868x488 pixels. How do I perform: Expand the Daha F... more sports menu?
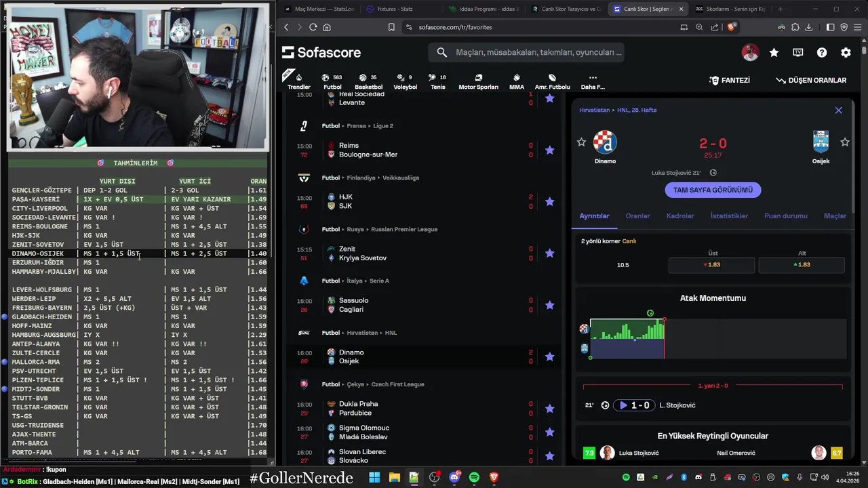click(593, 81)
